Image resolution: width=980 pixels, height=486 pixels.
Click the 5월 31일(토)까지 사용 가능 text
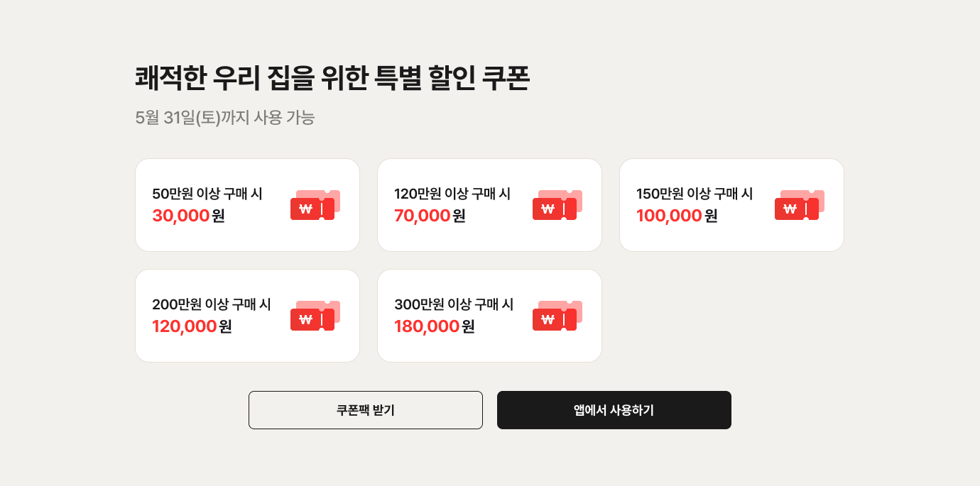pos(225,118)
